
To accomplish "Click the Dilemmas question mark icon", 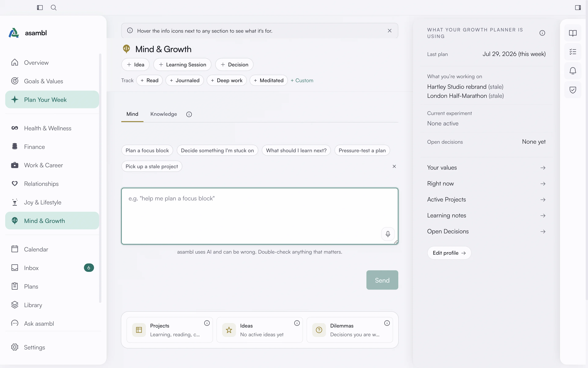I will [319, 330].
